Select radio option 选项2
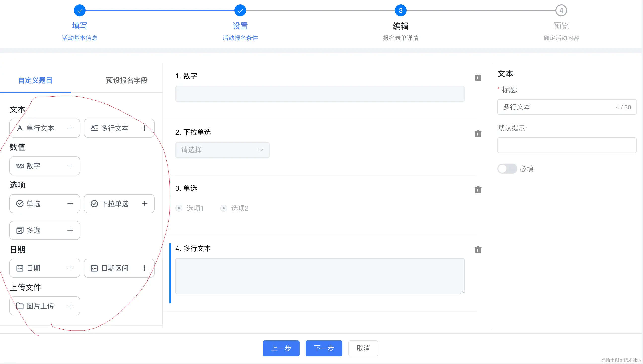Image resolution: width=643 pixels, height=364 pixels. [x=224, y=208]
